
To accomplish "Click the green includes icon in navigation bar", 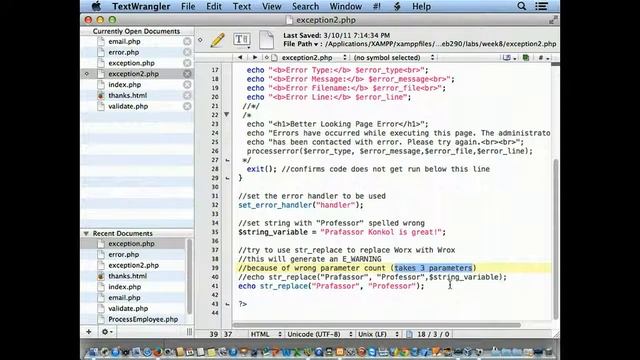I will pyautogui.click(x=526, y=58).
